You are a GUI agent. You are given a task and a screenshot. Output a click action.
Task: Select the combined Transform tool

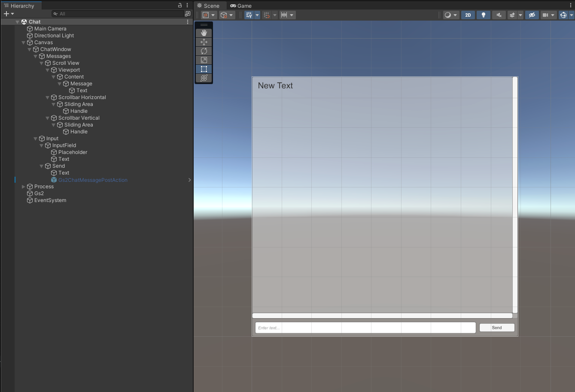(x=204, y=78)
